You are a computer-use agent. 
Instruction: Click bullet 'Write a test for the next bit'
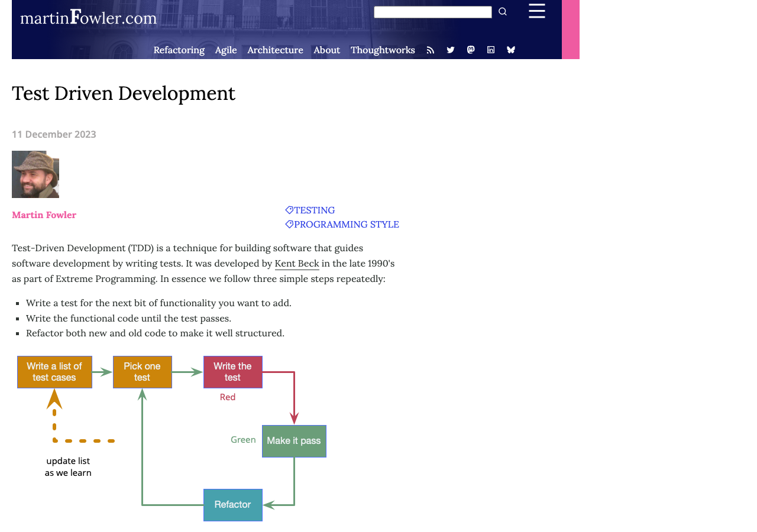(158, 303)
